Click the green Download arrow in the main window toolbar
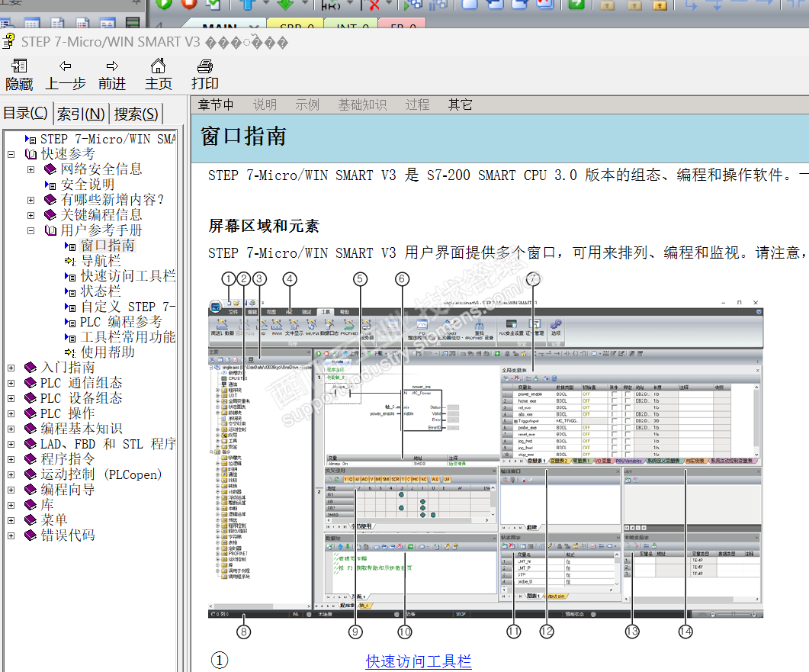Image resolution: width=809 pixels, height=672 pixels. point(285,4)
